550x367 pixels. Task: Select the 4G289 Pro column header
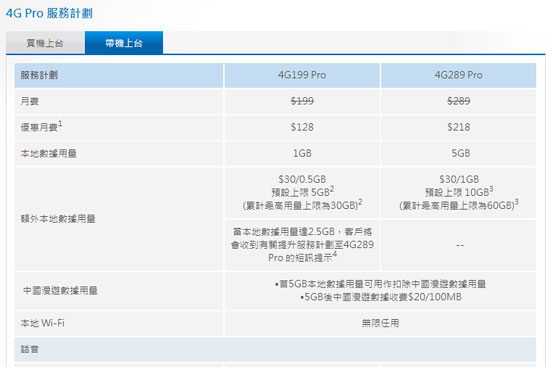[x=458, y=75]
